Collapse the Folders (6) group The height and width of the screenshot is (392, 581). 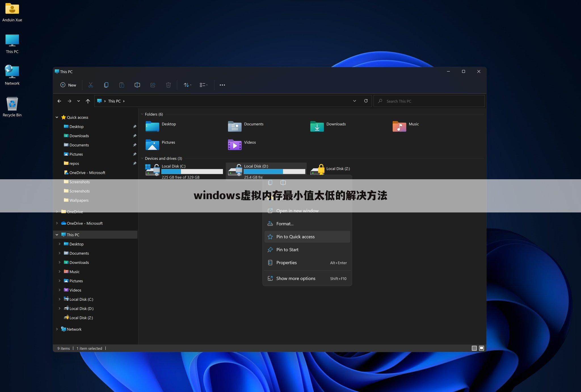coord(142,114)
